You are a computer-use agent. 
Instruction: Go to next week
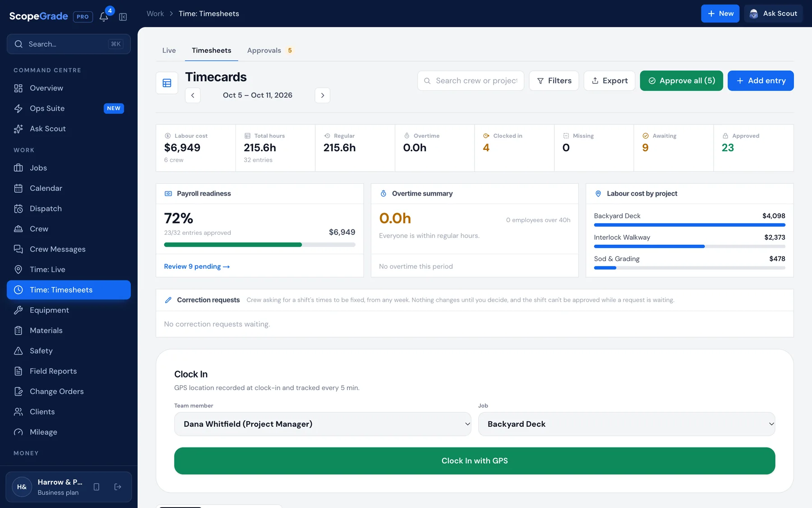click(323, 95)
